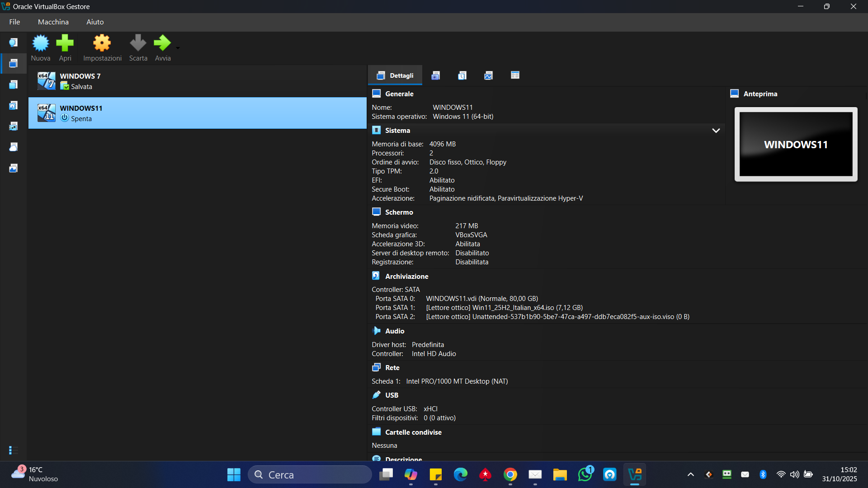This screenshot has height=488, width=868.
Task: Open Task View from the taskbar
Action: [386, 474]
